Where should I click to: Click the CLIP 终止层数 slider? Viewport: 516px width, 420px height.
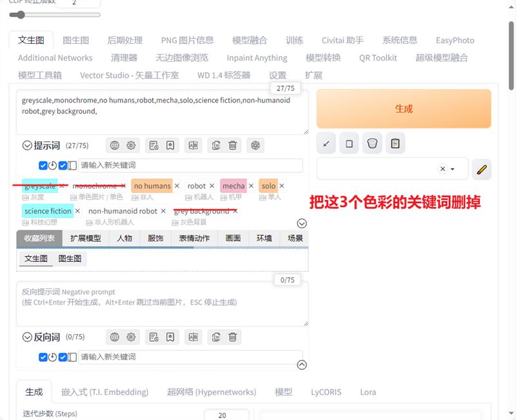pyautogui.click(x=55, y=15)
